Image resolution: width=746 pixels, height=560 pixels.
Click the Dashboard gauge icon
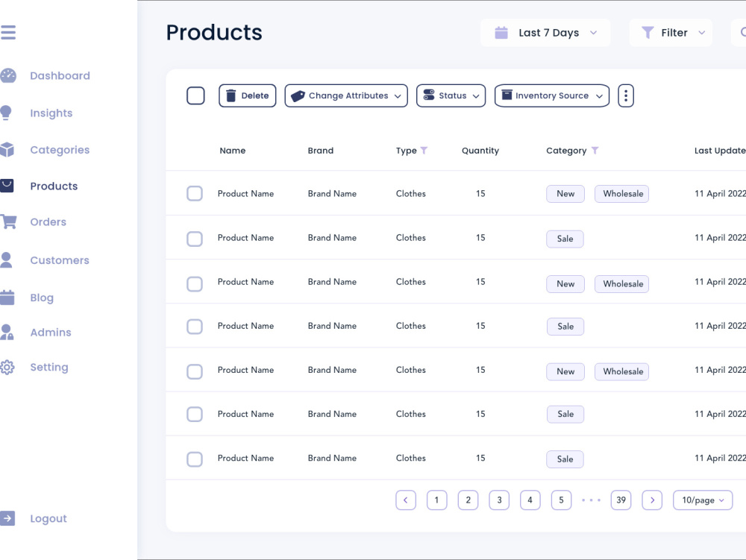[x=8, y=75]
